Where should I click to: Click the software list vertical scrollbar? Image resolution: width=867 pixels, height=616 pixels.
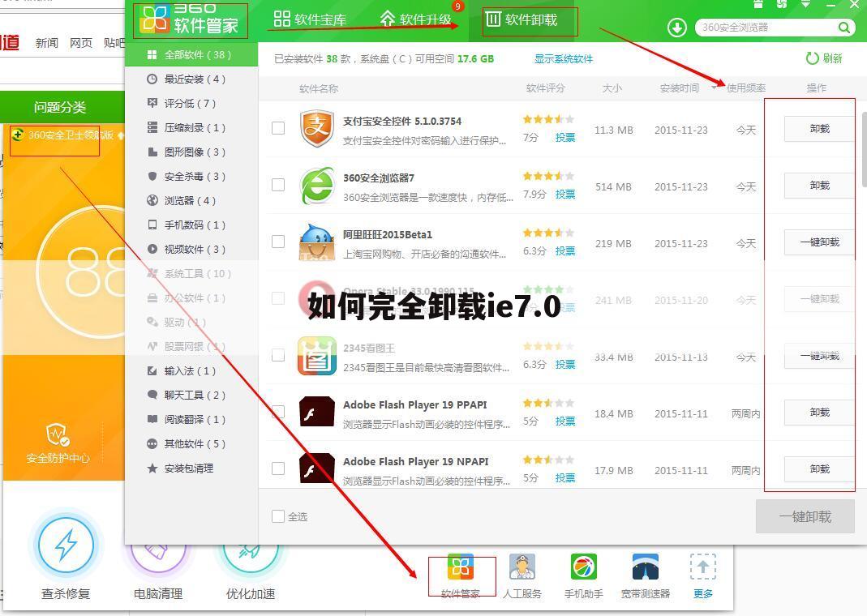point(864,149)
